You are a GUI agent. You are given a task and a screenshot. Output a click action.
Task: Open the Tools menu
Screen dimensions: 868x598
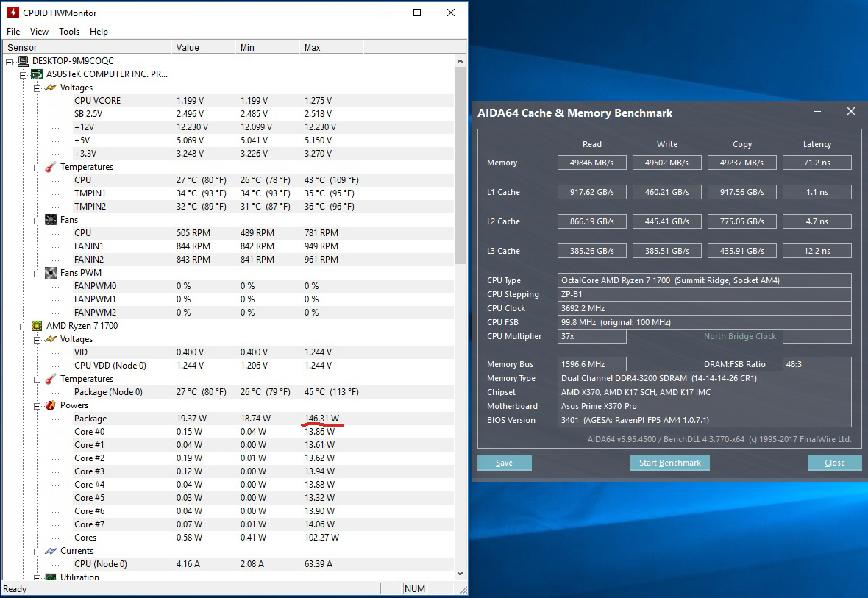[69, 32]
